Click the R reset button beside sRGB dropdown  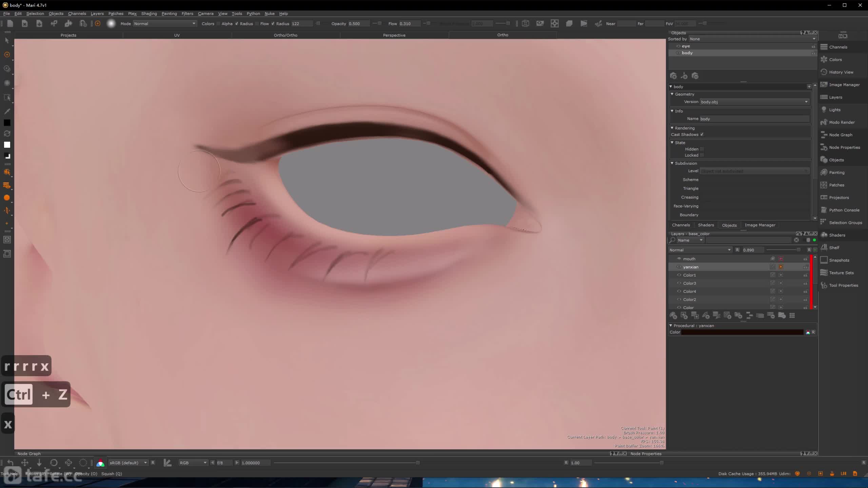(x=153, y=463)
